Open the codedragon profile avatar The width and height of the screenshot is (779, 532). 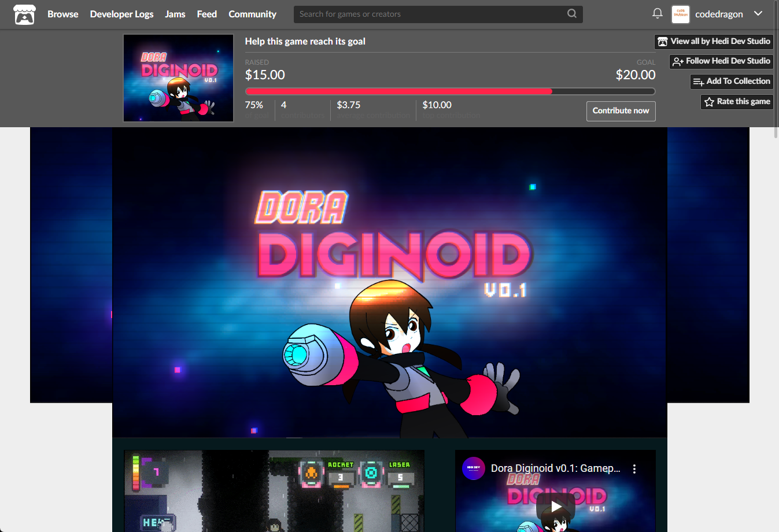click(x=681, y=14)
